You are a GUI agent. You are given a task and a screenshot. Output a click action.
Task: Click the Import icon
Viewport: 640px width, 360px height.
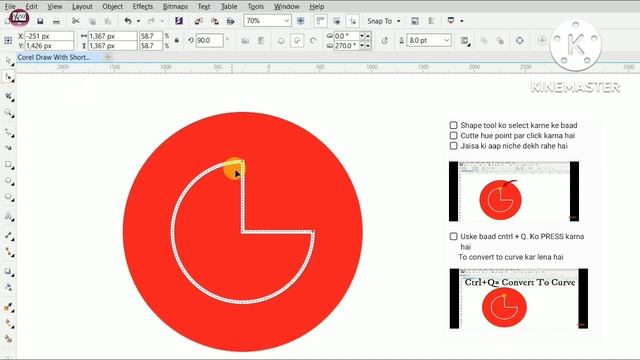click(198, 21)
